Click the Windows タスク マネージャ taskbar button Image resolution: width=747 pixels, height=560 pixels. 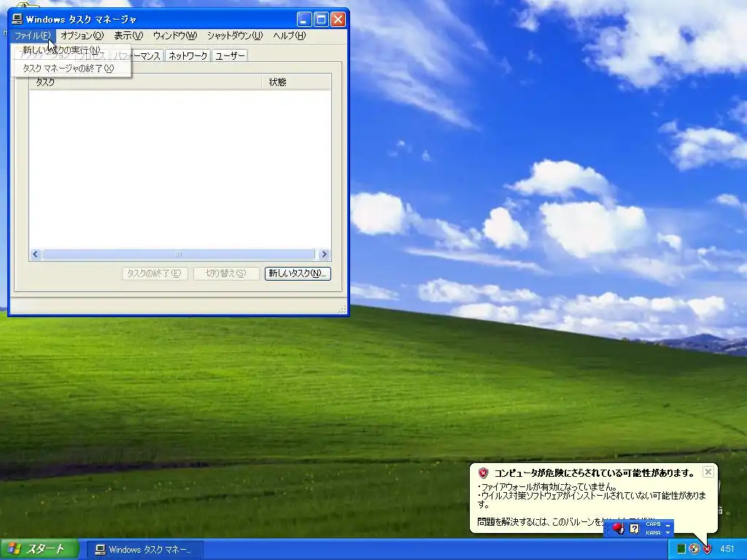tap(146, 550)
